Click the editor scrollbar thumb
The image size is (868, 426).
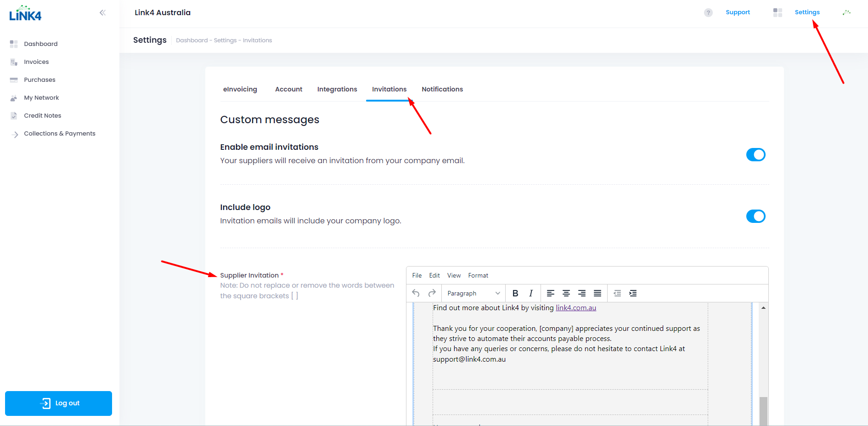tap(763, 411)
